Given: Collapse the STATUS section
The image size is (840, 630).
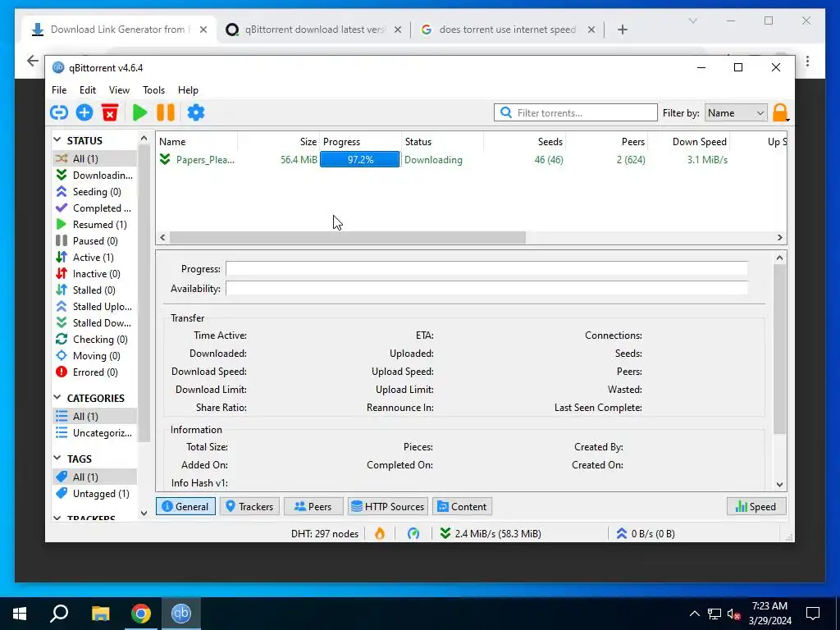Looking at the screenshot, I should (x=57, y=139).
